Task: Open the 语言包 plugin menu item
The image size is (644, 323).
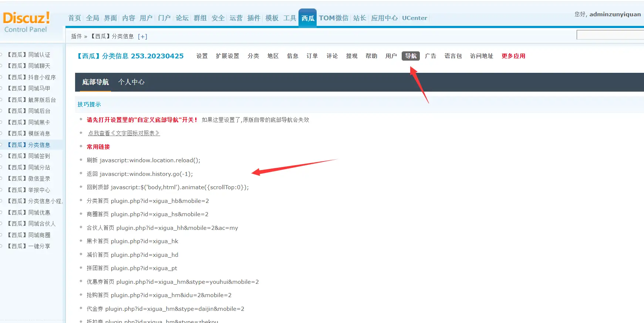Action: click(453, 56)
